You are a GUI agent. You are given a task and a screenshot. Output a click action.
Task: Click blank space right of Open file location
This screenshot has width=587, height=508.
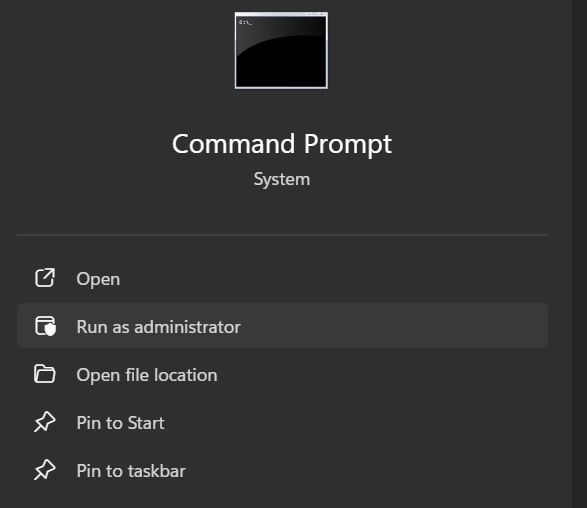(382, 374)
